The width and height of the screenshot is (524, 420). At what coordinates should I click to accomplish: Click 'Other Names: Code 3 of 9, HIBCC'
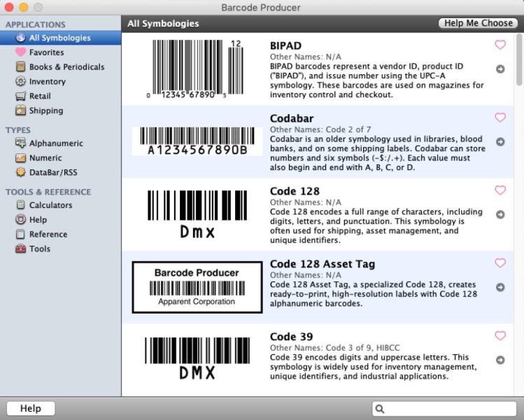coord(335,348)
